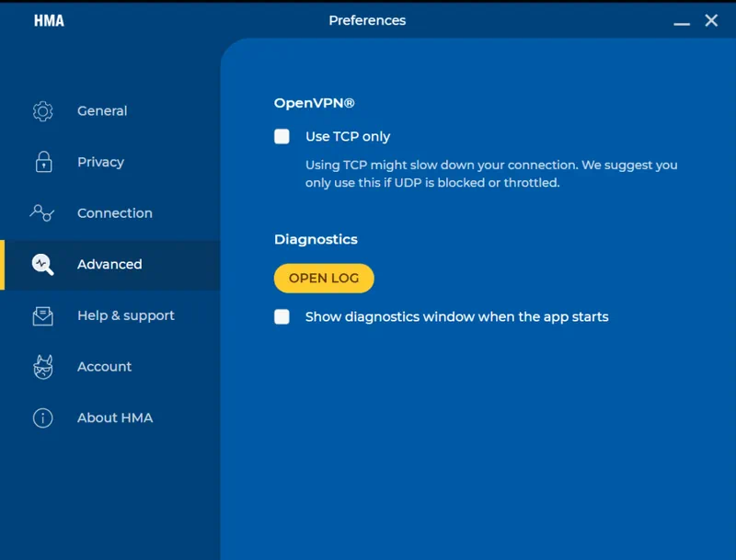Click the OPEN LOG button
This screenshot has width=736, height=560.
coord(324,278)
